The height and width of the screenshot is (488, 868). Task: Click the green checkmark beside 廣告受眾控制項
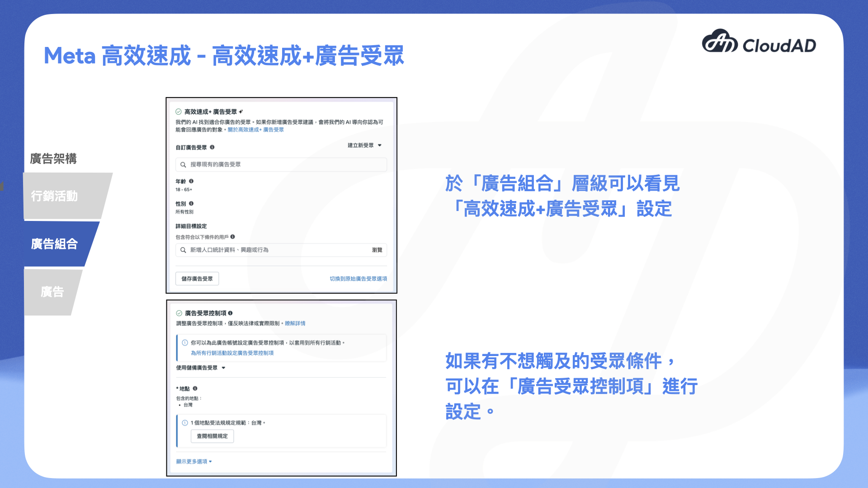(179, 313)
